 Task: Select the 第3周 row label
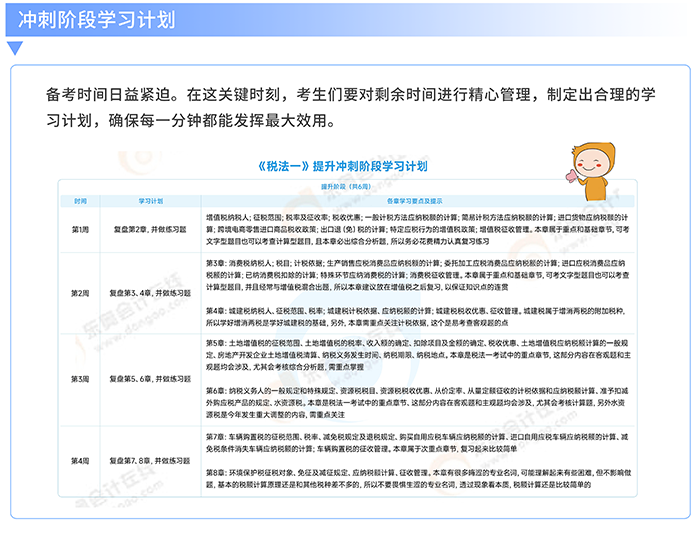(81, 379)
